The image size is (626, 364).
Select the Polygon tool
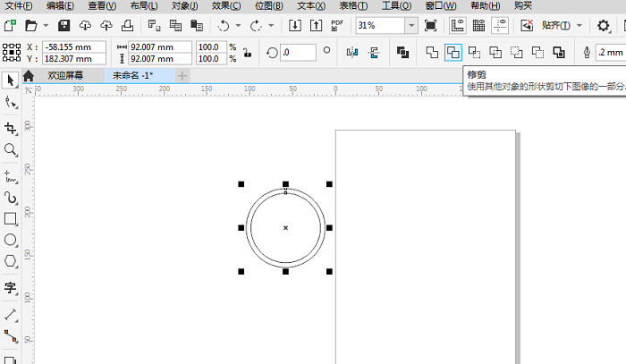[x=11, y=262]
